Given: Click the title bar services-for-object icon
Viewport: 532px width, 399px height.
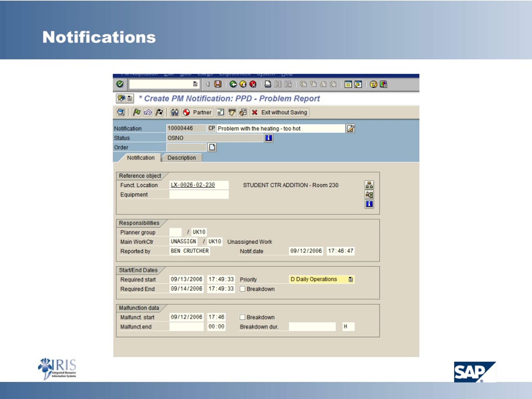Looking at the screenshot, I should click(x=121, y=98).
